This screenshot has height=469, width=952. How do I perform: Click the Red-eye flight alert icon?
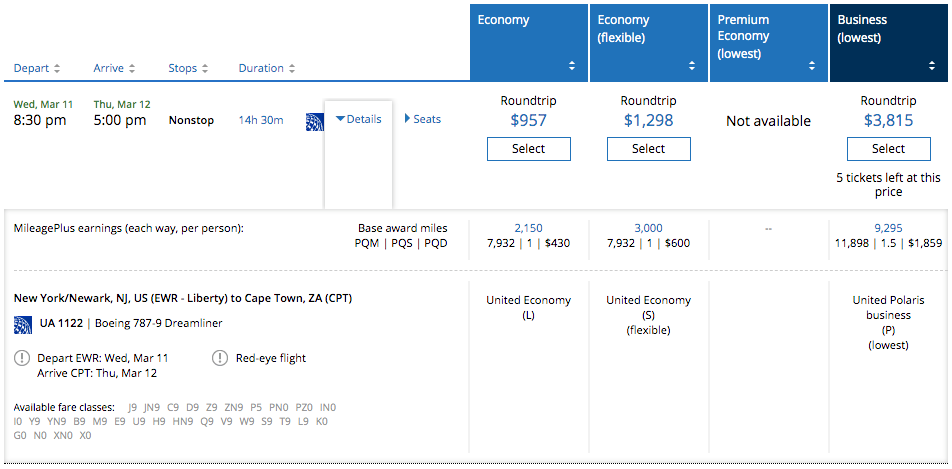(219, 358)
